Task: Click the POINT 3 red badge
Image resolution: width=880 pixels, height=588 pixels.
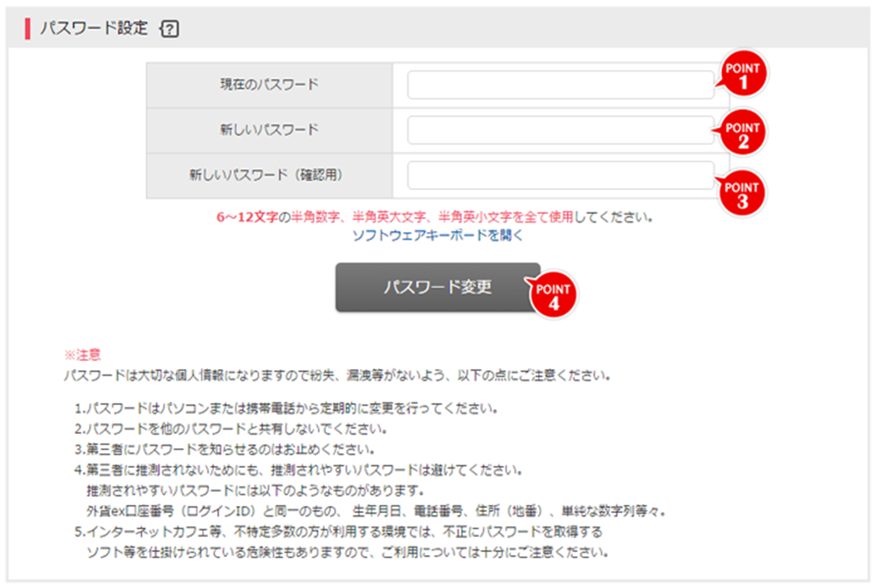Action: point(744,192)
